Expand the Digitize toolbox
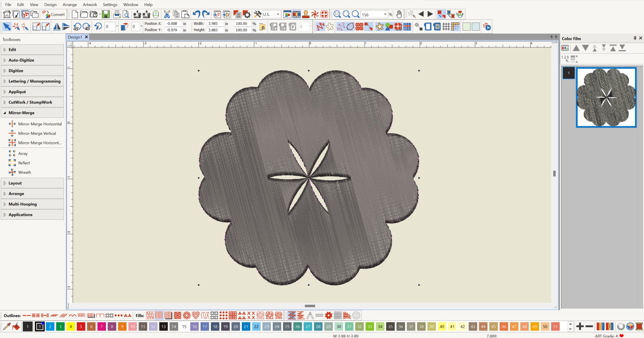This screenshot has width=644, height=338. click(32, 71)
